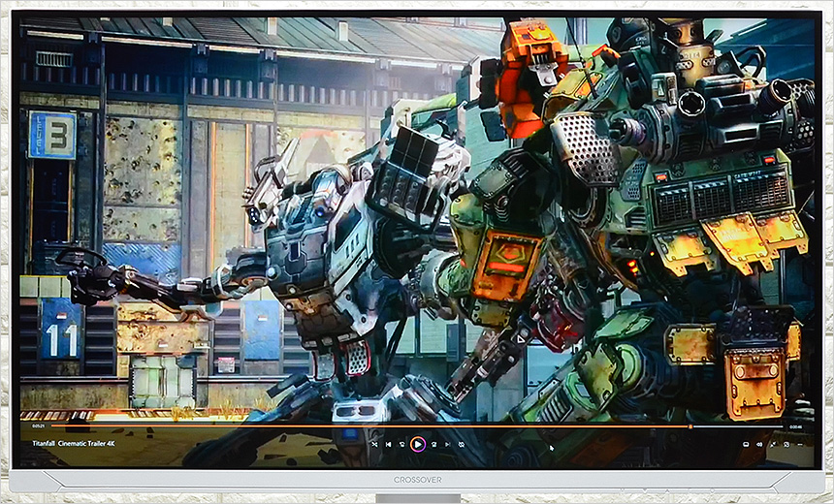Jump to the next track
This screenshot has height=504, width=834.
[x=447, y=444]
